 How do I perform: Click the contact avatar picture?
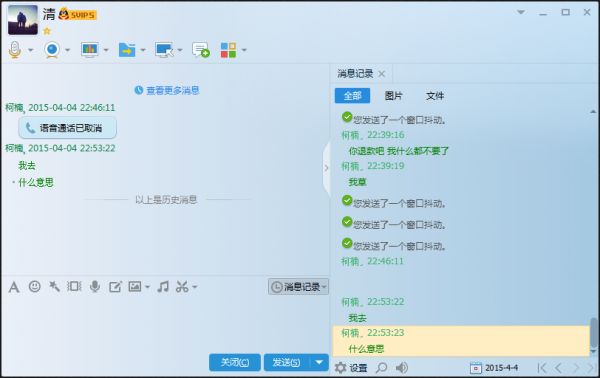23,20
